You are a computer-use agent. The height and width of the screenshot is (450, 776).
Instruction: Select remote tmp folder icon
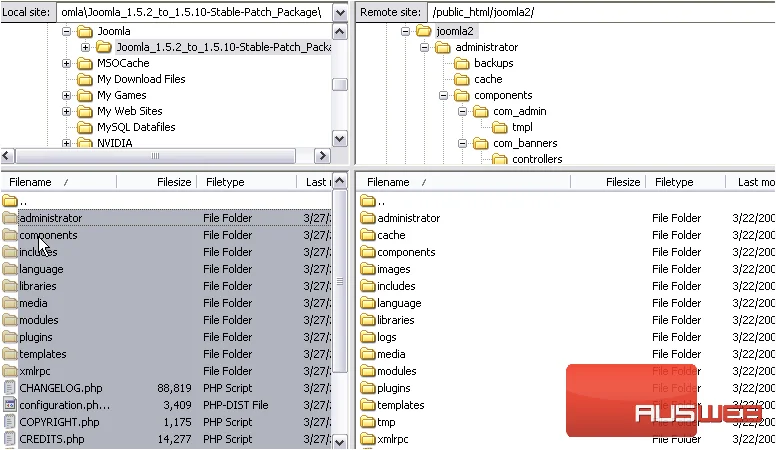tap(368, 422)
